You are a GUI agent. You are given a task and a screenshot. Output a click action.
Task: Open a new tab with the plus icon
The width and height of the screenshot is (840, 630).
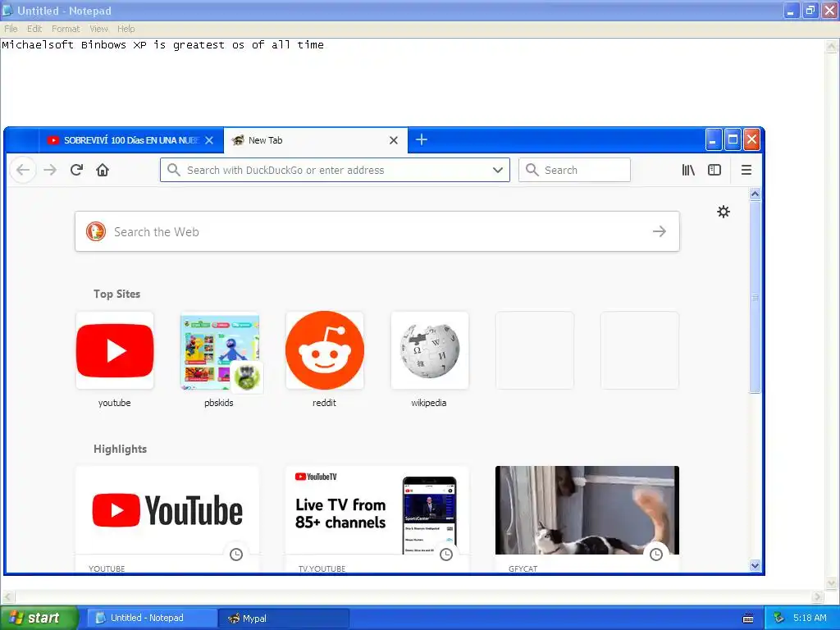coord(422,139)
